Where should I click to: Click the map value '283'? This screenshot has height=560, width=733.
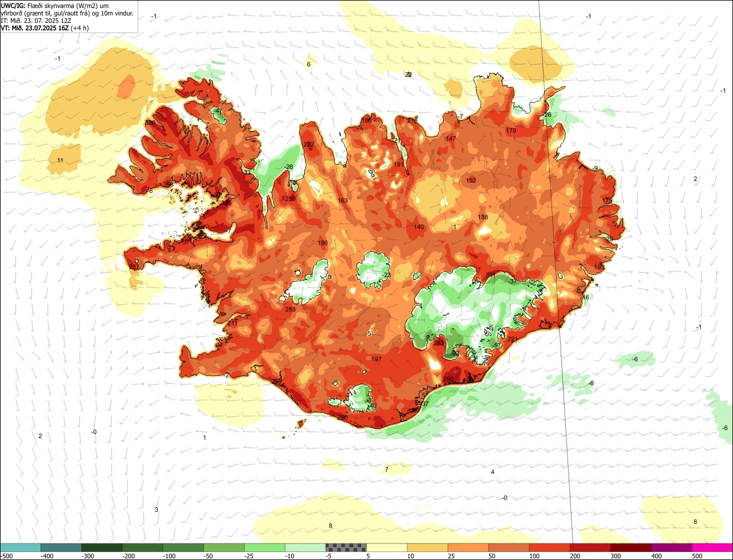coord(439,343)
